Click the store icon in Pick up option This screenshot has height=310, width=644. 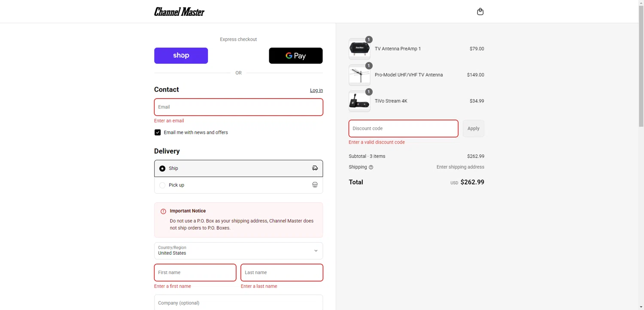tap(315, 185)
